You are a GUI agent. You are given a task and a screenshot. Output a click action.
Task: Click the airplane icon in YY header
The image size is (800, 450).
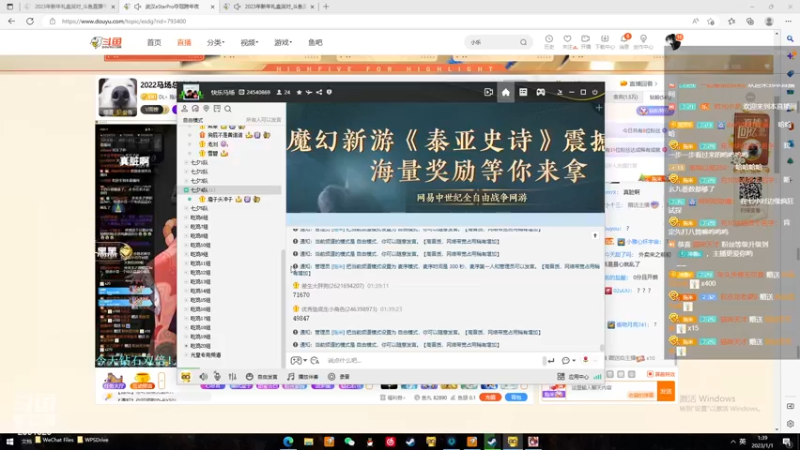coord(309,92)
